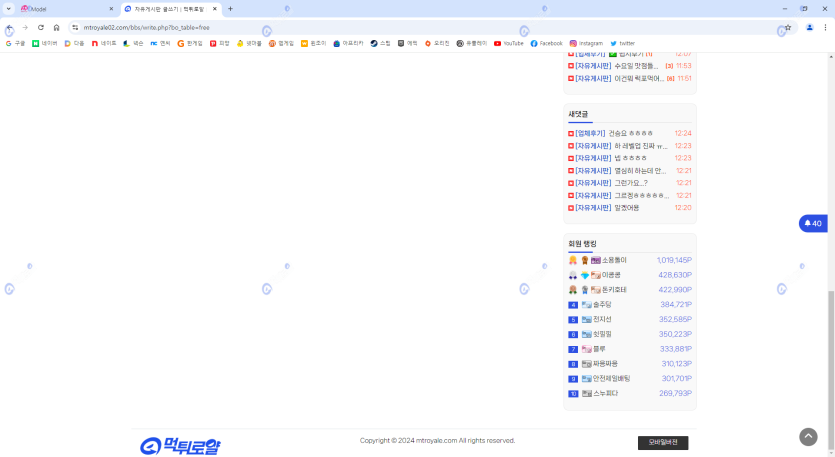Open the Chrome profile avatar
The image size is (835, 457).
pyautogui.click(x=809, y=27)
